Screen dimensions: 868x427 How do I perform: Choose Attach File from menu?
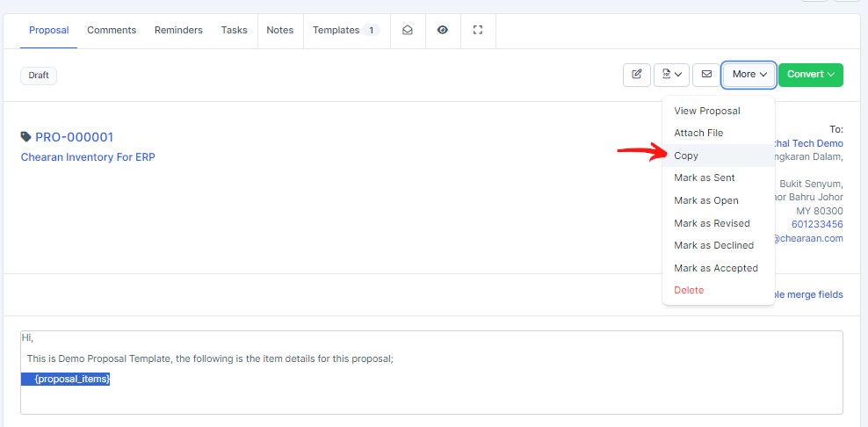pyautogui.click(x=698, y=133)
